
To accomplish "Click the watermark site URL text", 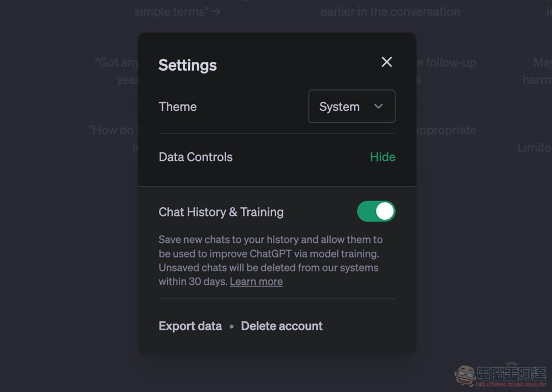I will coord(511,384).
